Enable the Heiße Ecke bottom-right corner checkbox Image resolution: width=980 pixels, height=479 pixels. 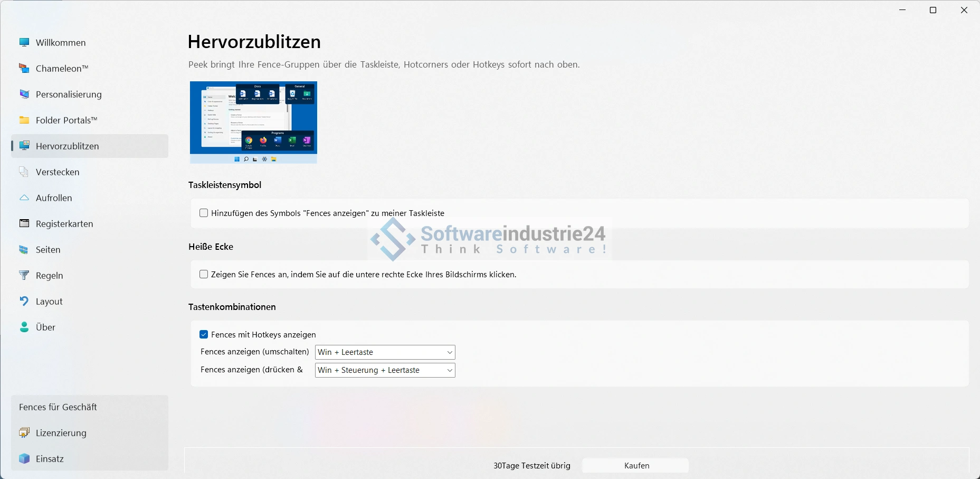204,275
